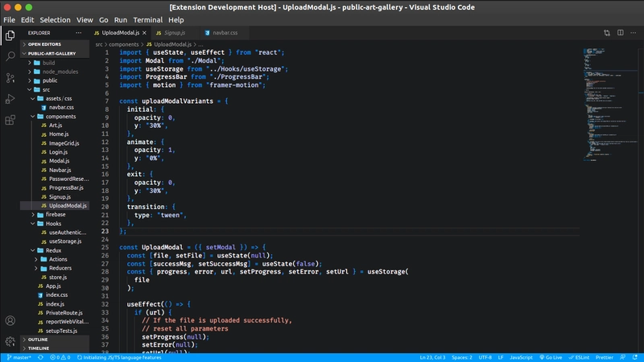
Task: Synchronize changes from the status bar
Action: tap(40, 357)
